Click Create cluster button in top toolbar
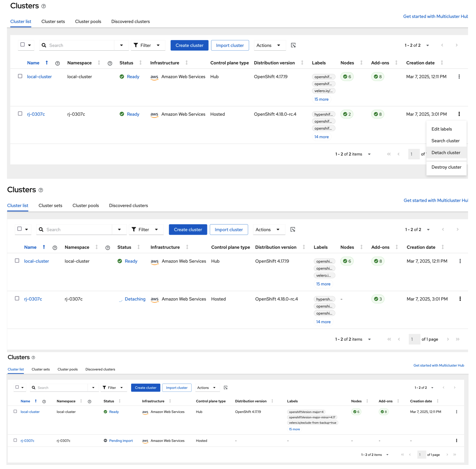The height and width of the screenshot is (469, 476). pos(189,45)
